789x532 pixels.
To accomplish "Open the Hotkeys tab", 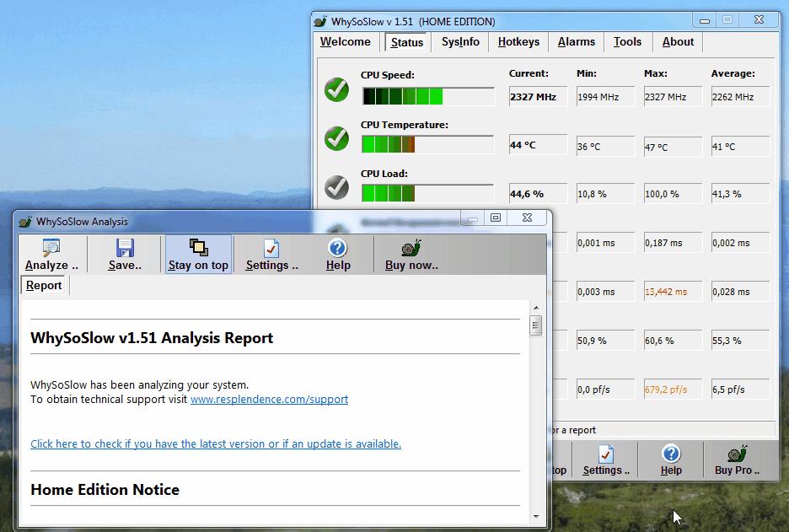I will (x=518, y=42).
